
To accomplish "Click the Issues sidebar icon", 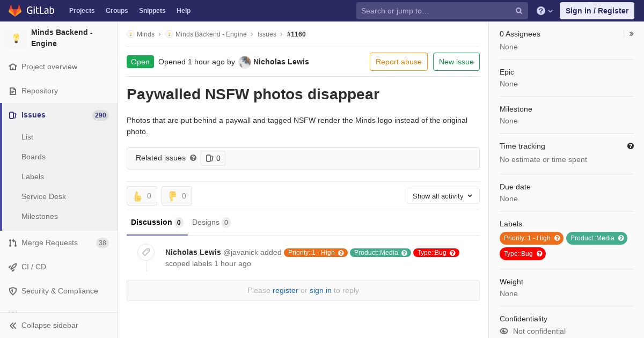I will point(13,115).
